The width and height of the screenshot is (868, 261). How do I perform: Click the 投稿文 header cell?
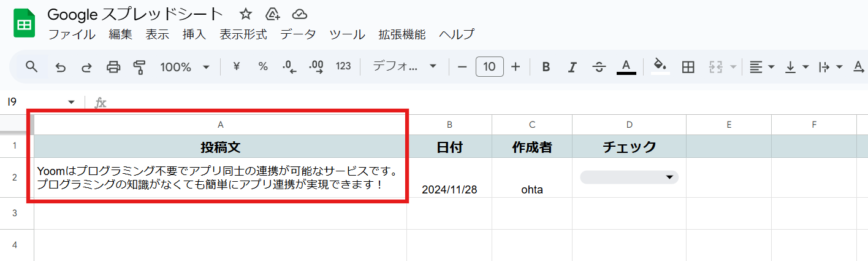(x=221, y=146)
